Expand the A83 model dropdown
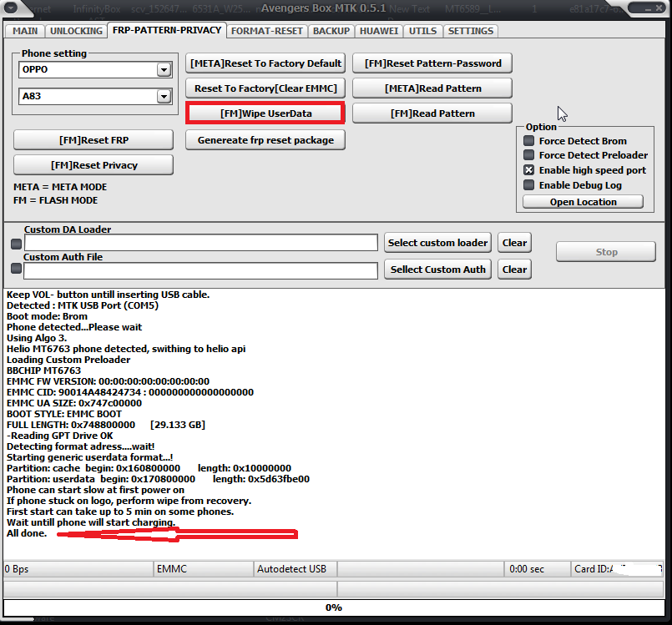 [x=164, y=97]
